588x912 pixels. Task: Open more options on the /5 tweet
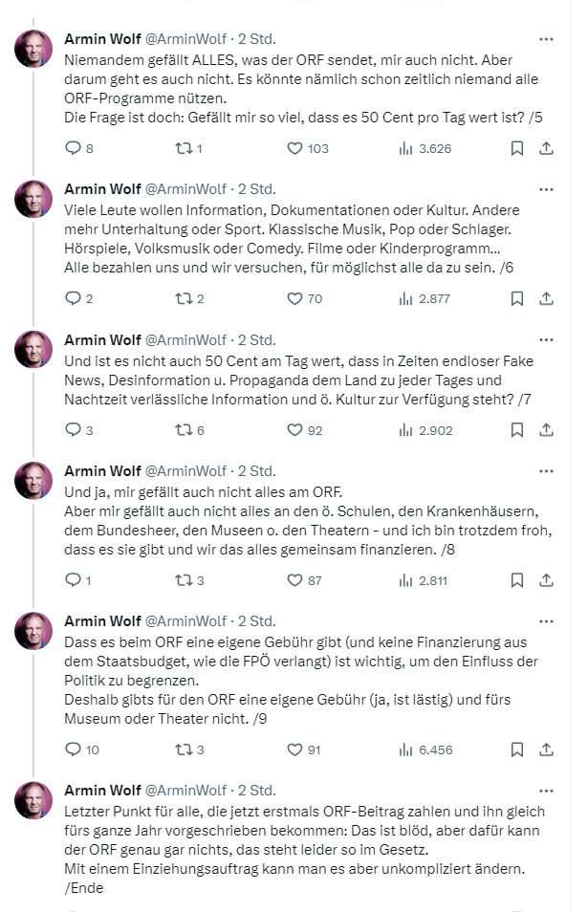(x=546, y=39)
